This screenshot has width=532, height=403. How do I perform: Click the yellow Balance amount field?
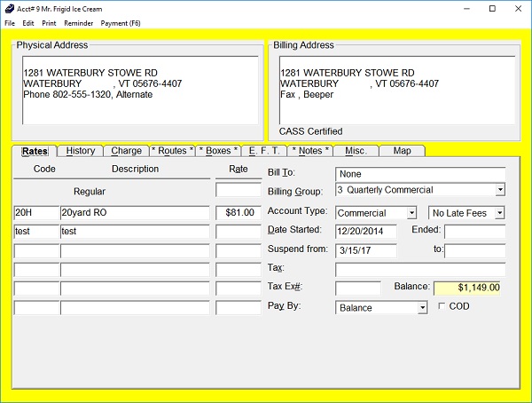click(468, 288)
